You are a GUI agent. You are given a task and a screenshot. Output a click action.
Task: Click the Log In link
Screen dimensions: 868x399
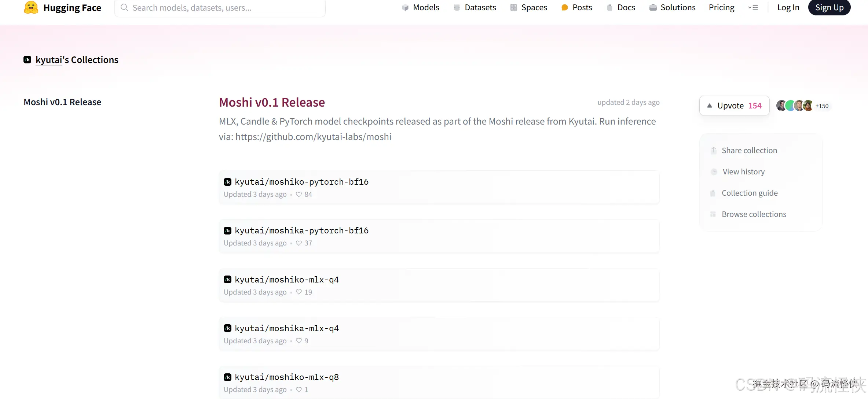(788, 8)
